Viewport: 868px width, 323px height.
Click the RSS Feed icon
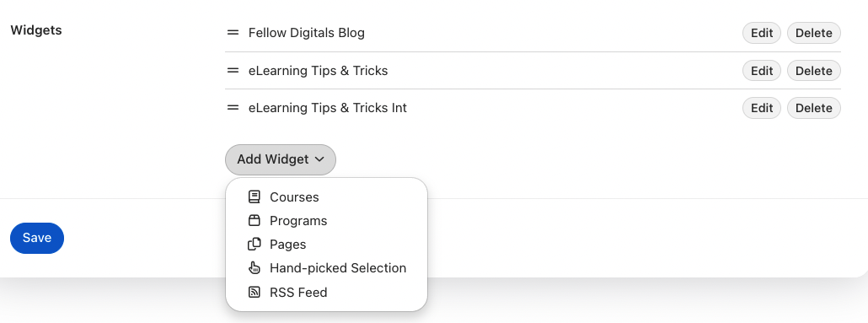(x=255, y=292)
